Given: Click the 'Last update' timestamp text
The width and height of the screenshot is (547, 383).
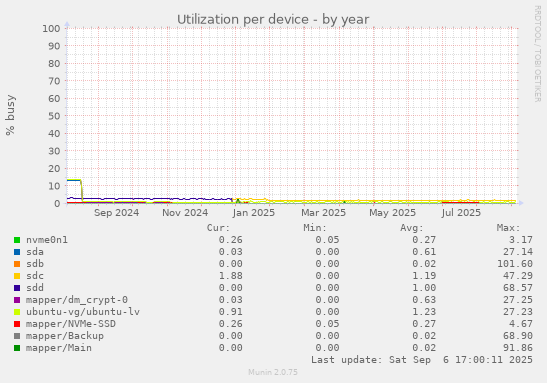Looking at the screenshot, I should click(x=422, y=360).
